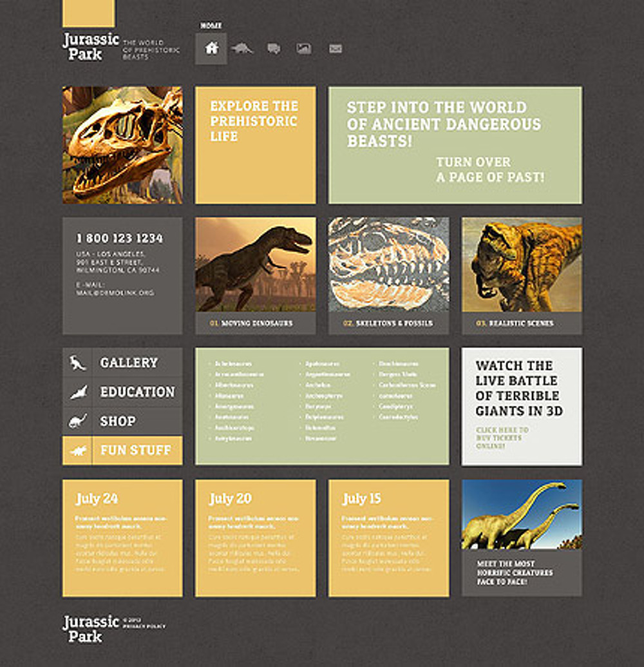Click Watch the Live Battle 3D heading
This screenshot has width=644, height=667.
[x=519, y=388]
